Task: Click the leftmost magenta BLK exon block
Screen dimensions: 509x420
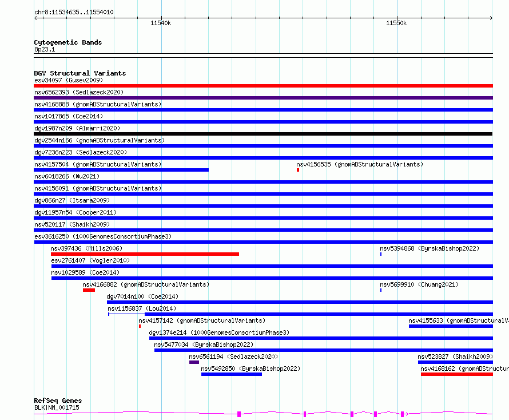Action: point(239,414)
